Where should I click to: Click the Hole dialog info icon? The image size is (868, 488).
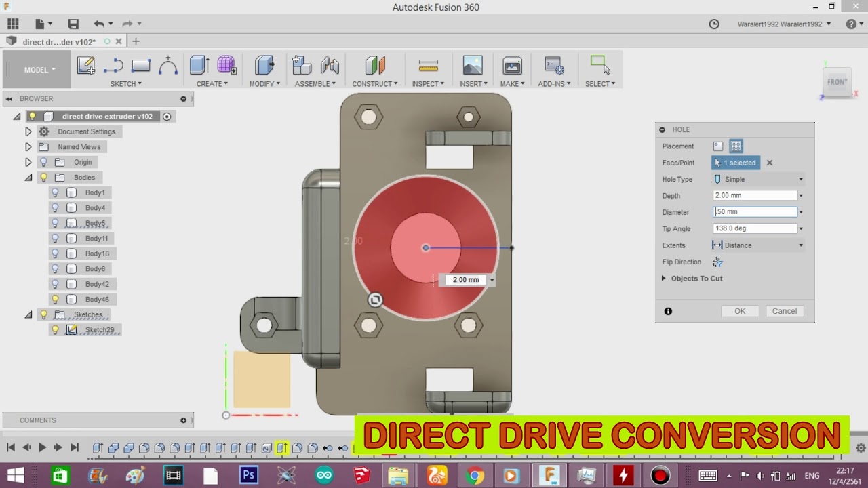(x=668, y=311)
